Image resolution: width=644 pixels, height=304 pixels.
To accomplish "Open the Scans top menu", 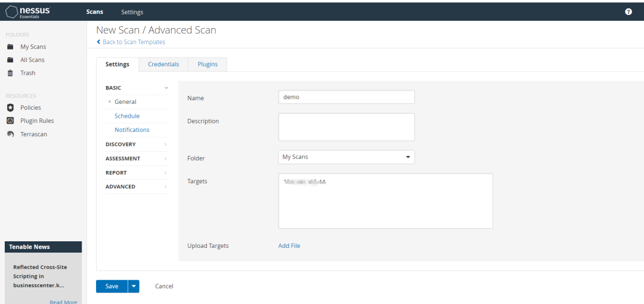I will point(94,12).
